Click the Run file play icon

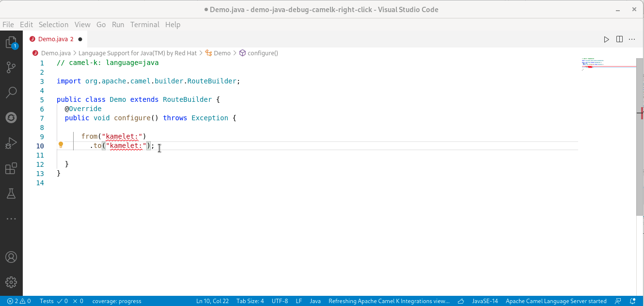click(x=606, y=39)
